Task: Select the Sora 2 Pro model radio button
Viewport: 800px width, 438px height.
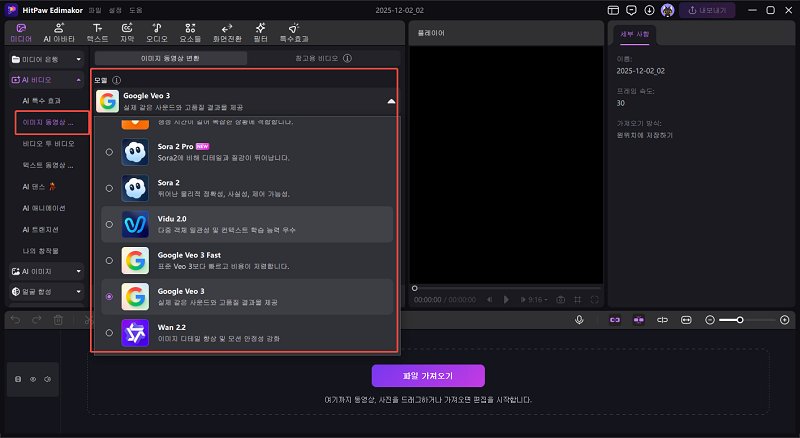Action: (x=109, y=152)
